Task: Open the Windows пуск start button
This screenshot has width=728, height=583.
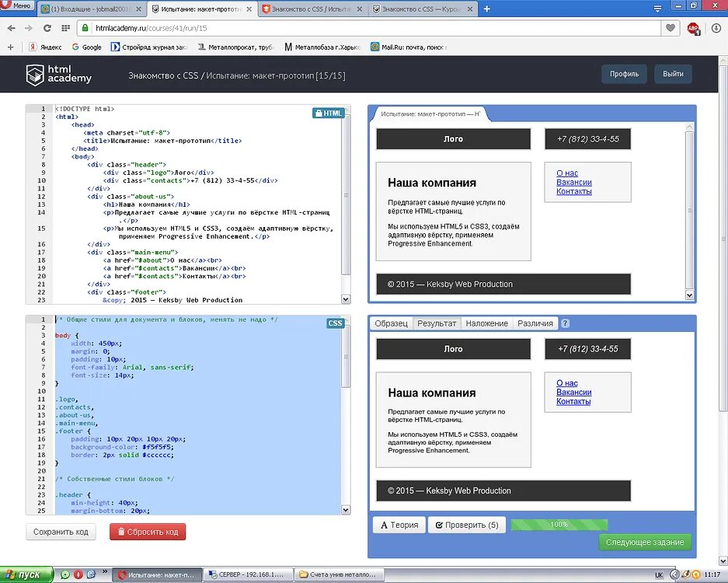Action: click(26, 574)
